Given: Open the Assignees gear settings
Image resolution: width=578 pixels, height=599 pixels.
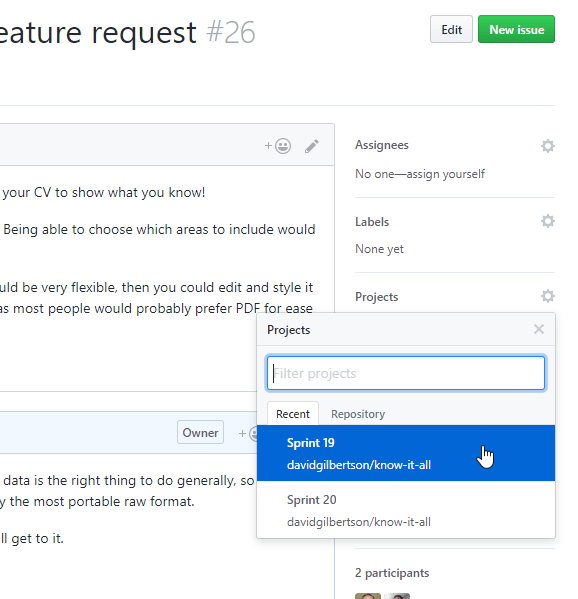Looking at the screenshot, I should point(547,146).
